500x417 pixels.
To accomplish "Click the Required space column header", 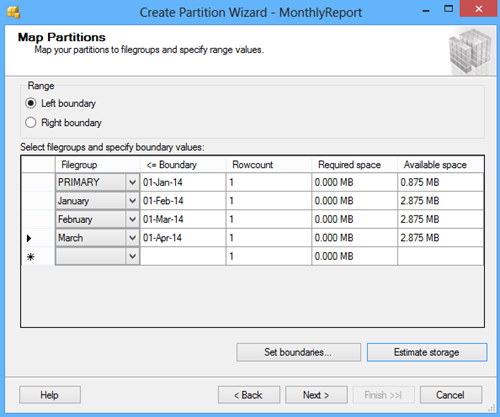I will [x=354, y=165].
